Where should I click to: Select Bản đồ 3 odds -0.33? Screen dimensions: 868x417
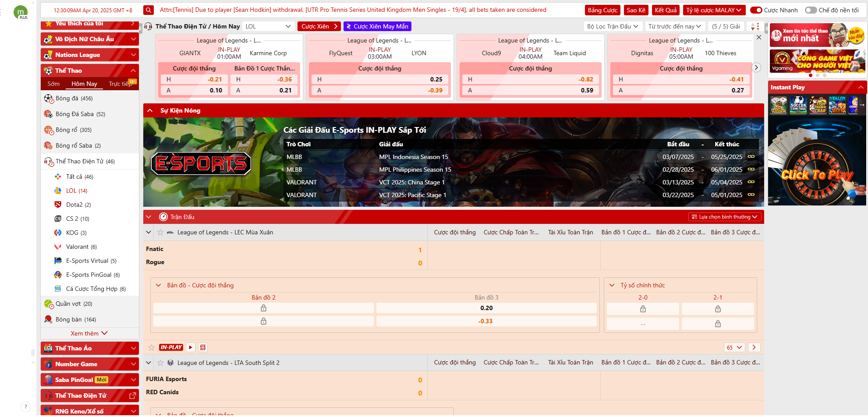[x=486, y=321]
